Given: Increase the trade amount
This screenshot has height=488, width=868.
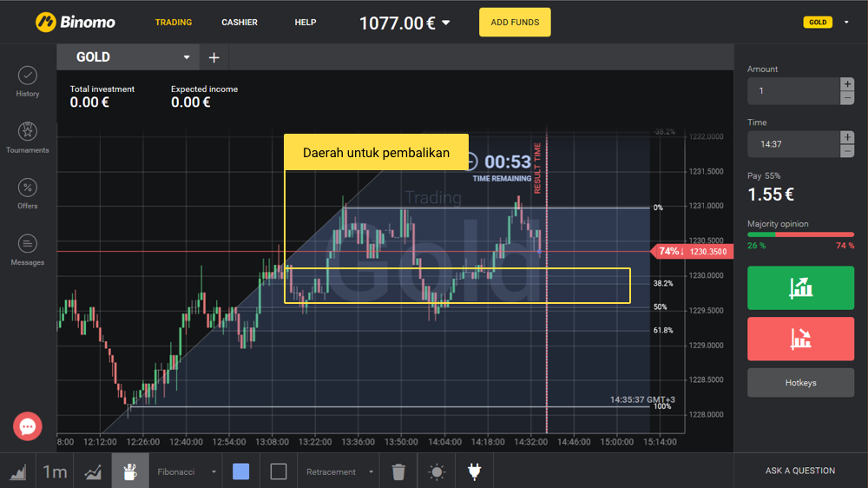Looking at the screenshot, I should click(x=847, y=83).
